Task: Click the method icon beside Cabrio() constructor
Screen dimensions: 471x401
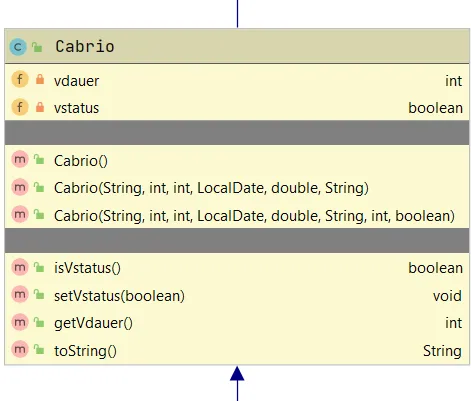Action: click(x=20, y=160)
